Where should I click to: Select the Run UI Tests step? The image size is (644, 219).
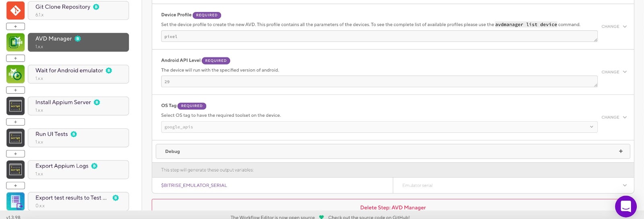click(x=78, y=138)
